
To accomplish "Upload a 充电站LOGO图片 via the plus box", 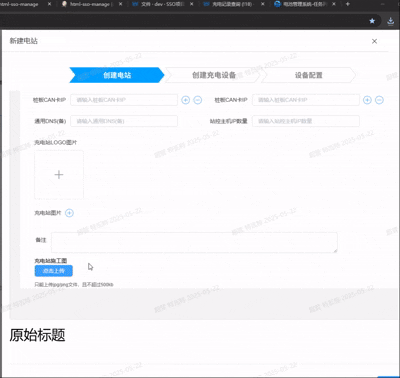I will (59, 175).
